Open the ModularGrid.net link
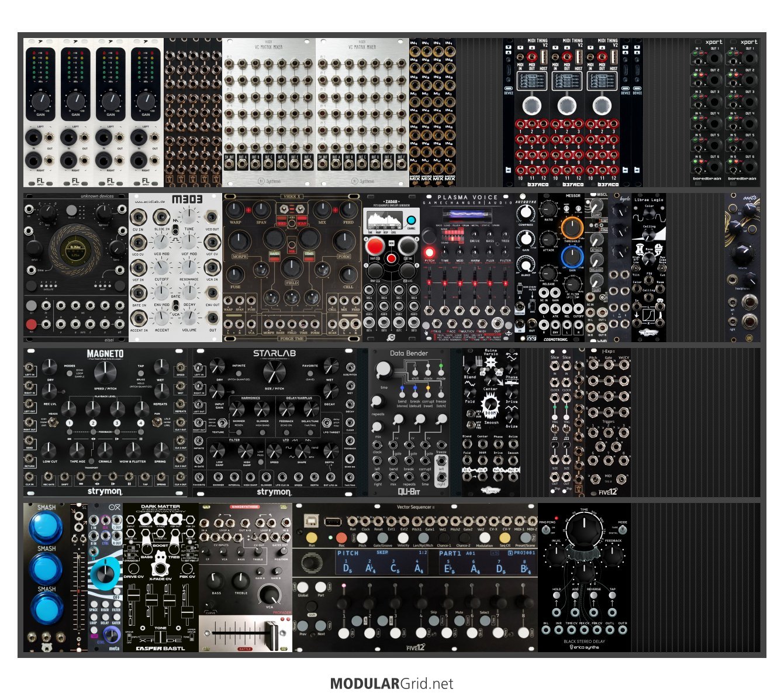Viewport: 784px width, 696px height. tap(392, 683)
